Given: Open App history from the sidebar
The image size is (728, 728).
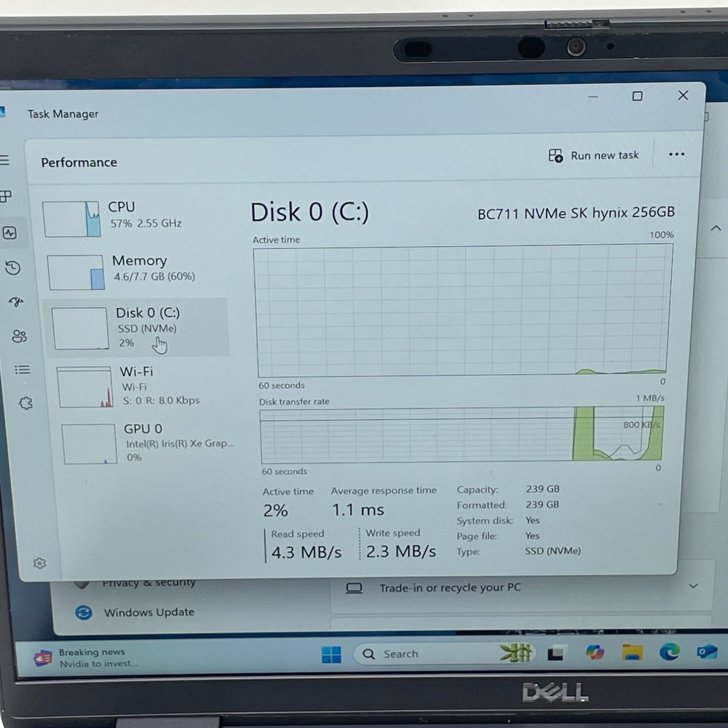Looking at the screenshot, I should pyautogui.click(x=13, y=268).
